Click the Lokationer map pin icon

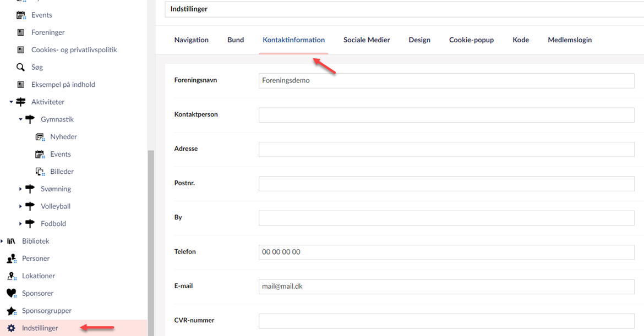click(x=11, y=276)
